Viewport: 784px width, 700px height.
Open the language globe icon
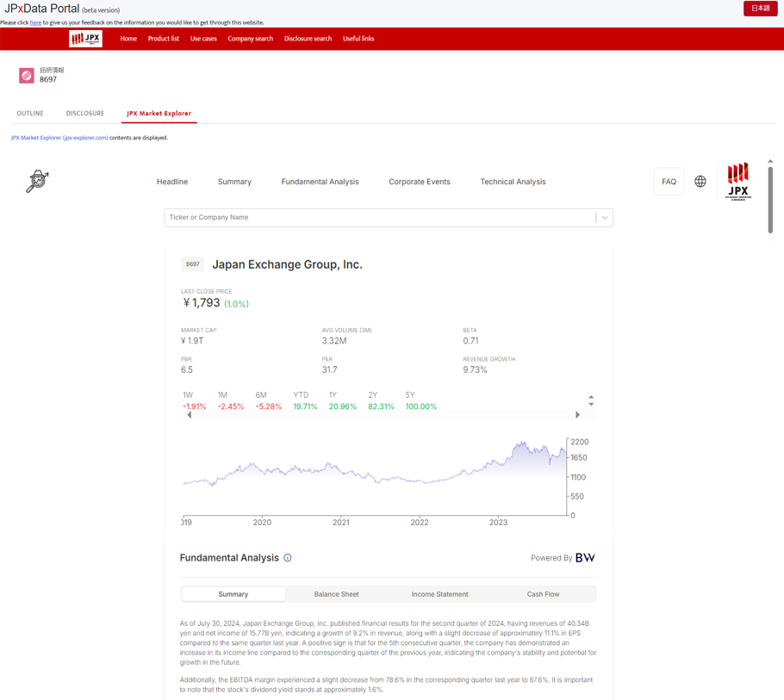tap(700, 182)
